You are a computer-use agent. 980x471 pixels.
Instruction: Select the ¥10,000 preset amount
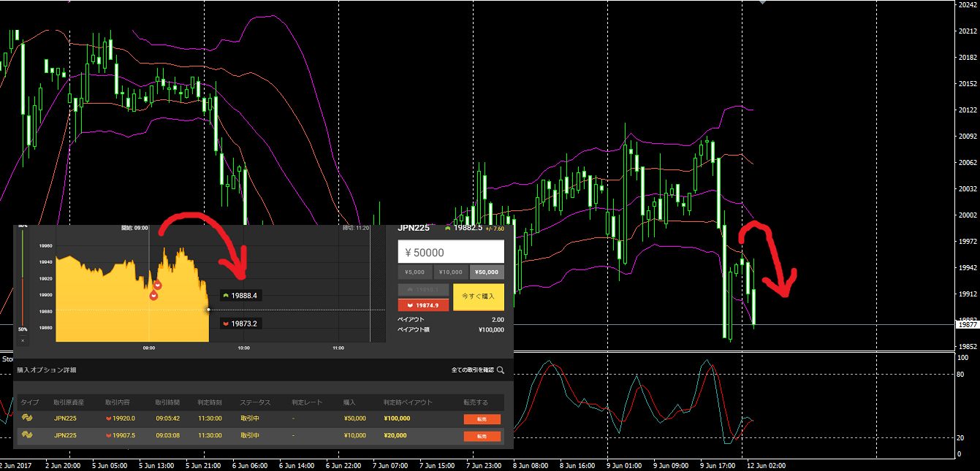coord(450,272)
